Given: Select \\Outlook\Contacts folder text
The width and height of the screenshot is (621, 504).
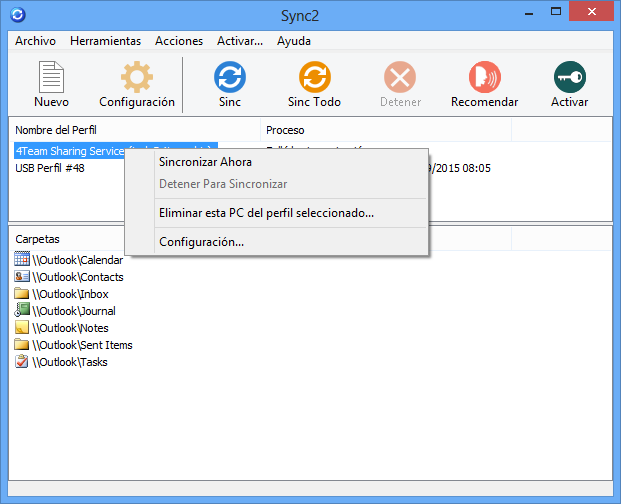Looking at the screenshot, I should [78, 277].
